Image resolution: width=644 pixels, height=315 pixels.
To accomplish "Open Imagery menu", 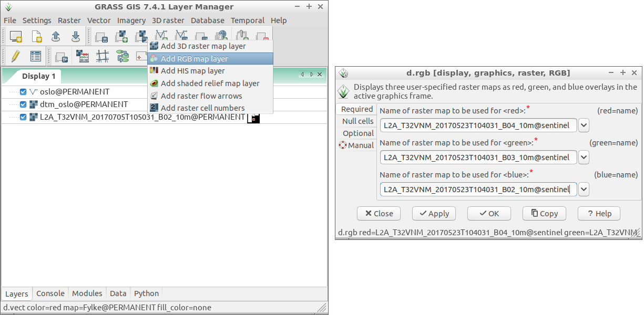I will click(x=131, y=20).
